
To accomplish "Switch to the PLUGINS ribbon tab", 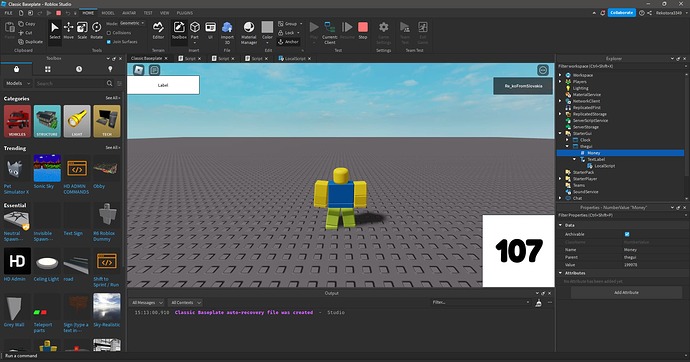I will (185, 13).
